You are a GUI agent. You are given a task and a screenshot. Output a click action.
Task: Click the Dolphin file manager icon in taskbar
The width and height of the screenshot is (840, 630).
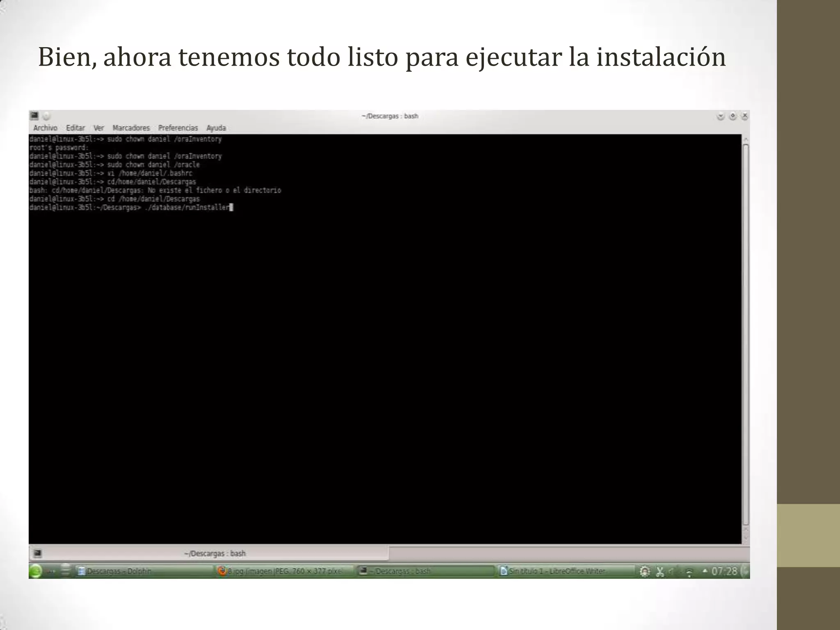(x=82, y=571)
